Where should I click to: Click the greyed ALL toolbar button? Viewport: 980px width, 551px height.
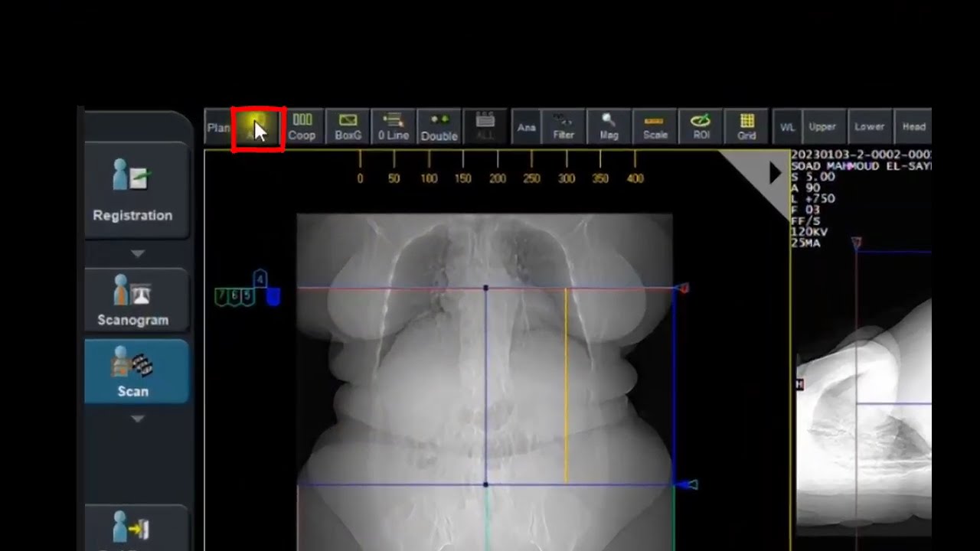click(485, 127)
